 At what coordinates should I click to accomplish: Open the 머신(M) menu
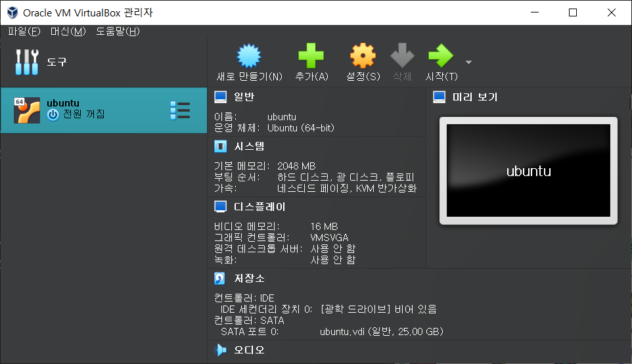click(68, 32)
